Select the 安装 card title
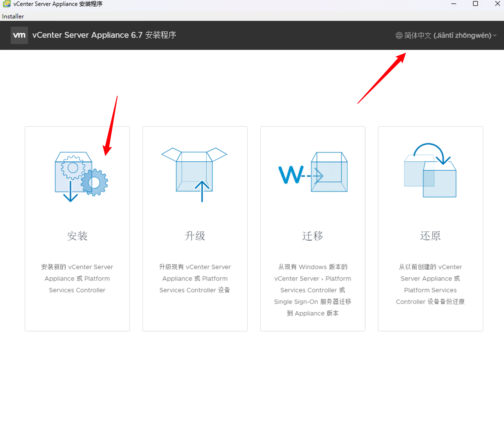504x431 pixels. pos(77,236)
